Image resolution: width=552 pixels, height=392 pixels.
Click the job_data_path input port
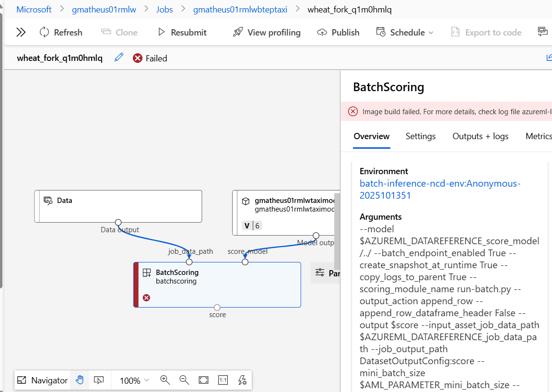point(189,262)
